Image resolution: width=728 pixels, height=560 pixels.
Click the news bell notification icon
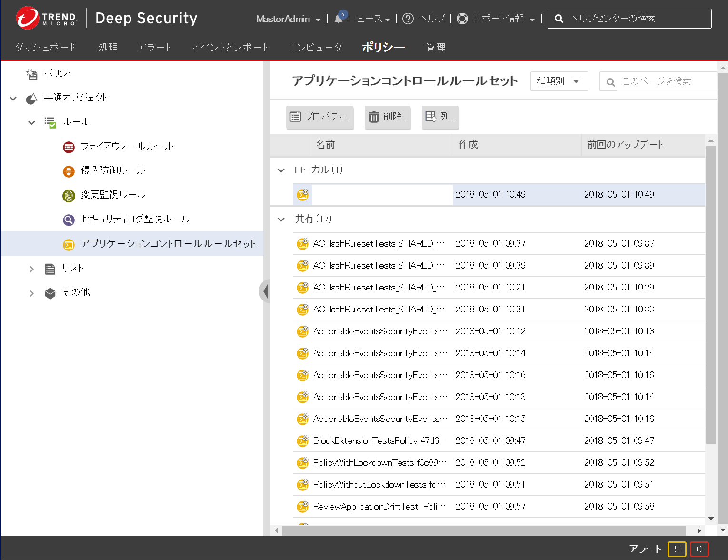click(339, 19)
